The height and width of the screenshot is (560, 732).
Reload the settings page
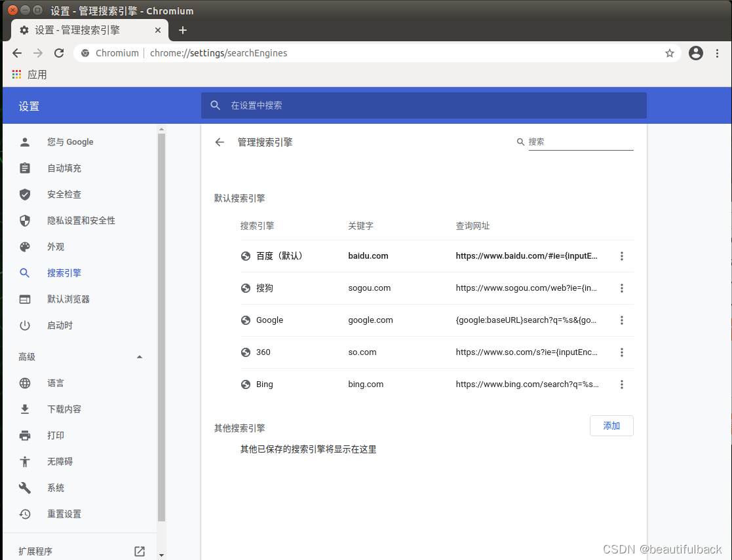(x=59, y=53)
